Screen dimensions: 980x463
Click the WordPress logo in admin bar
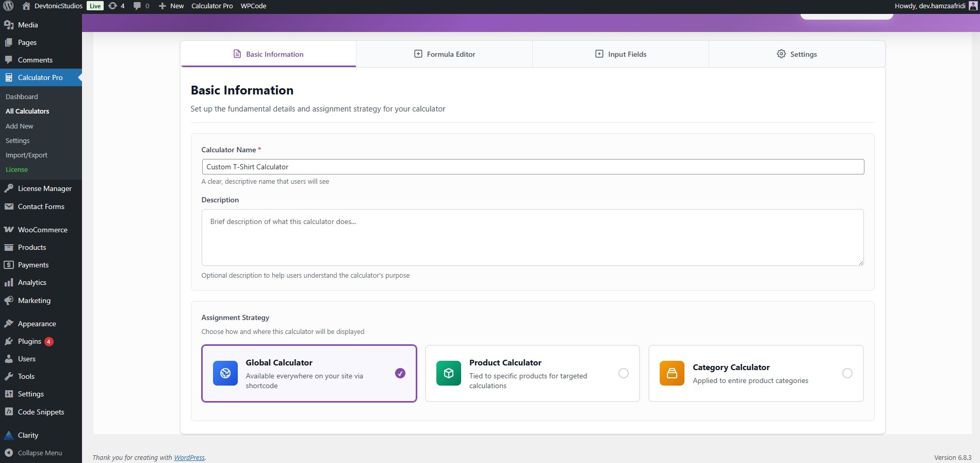click(8, 6)
